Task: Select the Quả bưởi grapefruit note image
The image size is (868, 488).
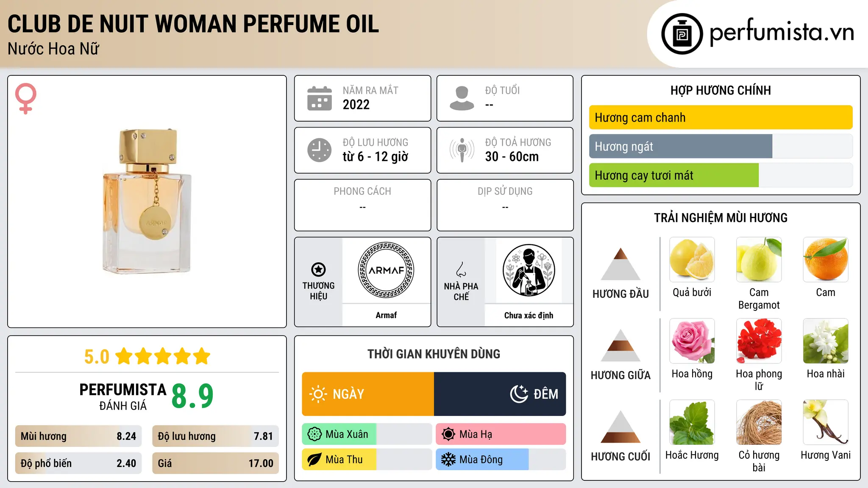Action: [x=692, y=260]
